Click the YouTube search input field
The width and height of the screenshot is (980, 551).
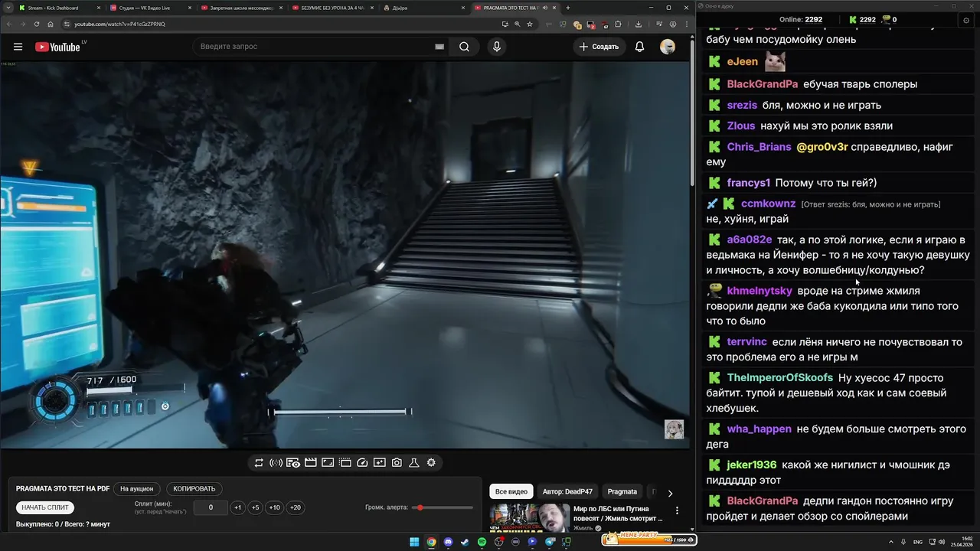pos(314,47)
